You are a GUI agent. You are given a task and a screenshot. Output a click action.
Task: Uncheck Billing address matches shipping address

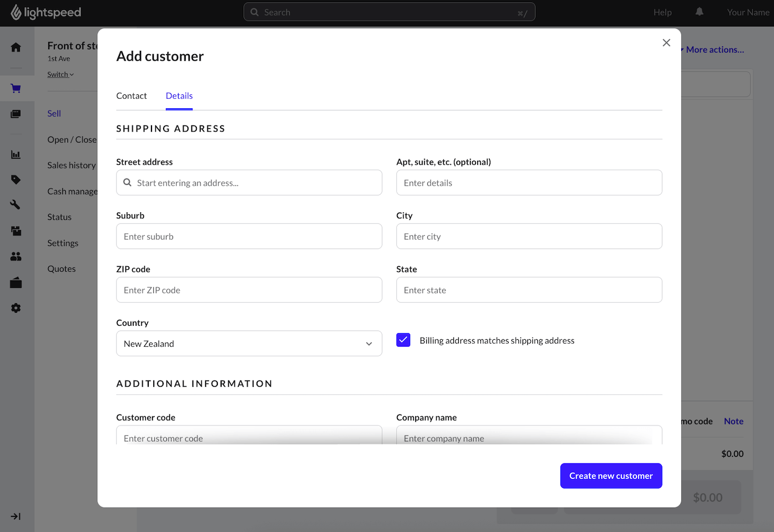[x=404, y=340]
